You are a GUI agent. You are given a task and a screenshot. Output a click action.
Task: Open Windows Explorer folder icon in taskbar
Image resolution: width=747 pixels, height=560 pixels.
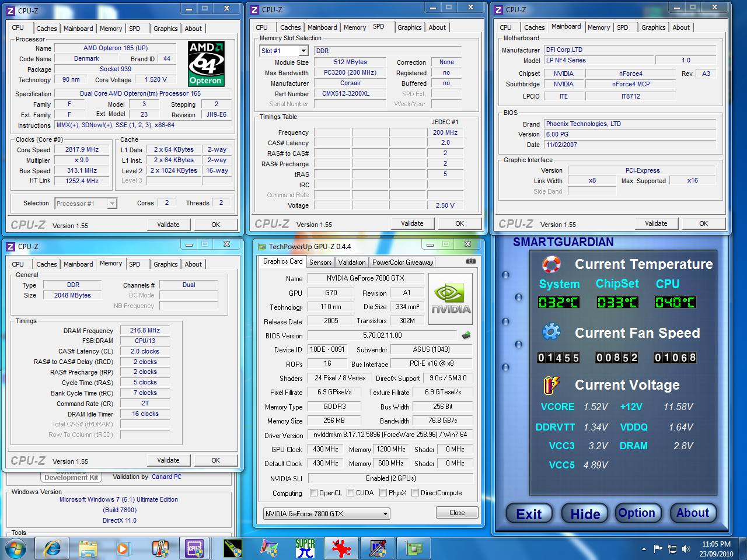[88, 549]
